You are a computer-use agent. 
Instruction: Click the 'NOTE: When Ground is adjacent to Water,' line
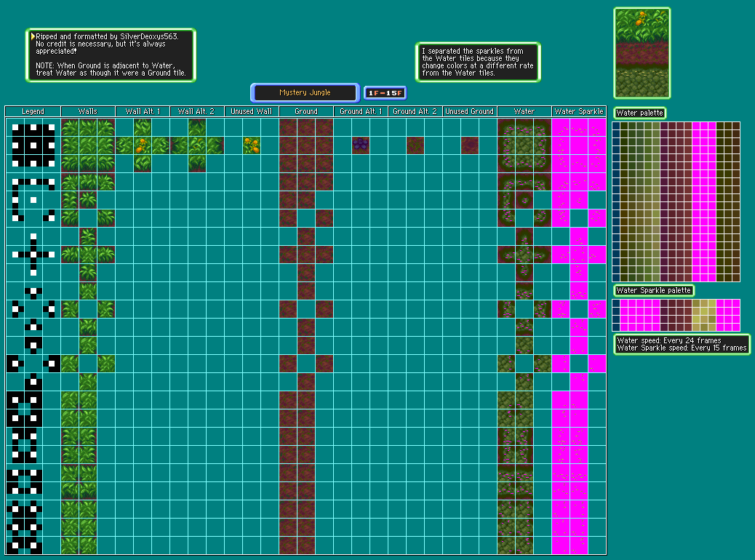tap(105, 65)
